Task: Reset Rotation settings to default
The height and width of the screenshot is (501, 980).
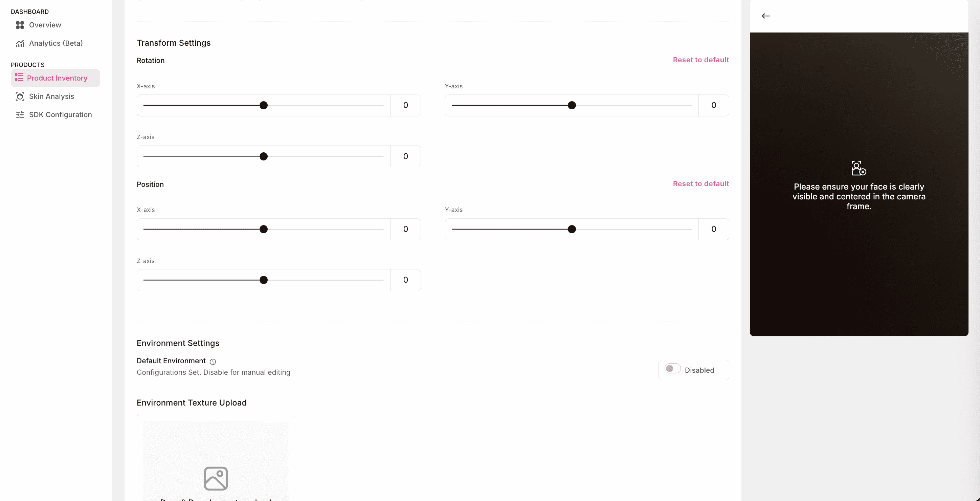Action: pyautogui.click(x=701, y=60)
